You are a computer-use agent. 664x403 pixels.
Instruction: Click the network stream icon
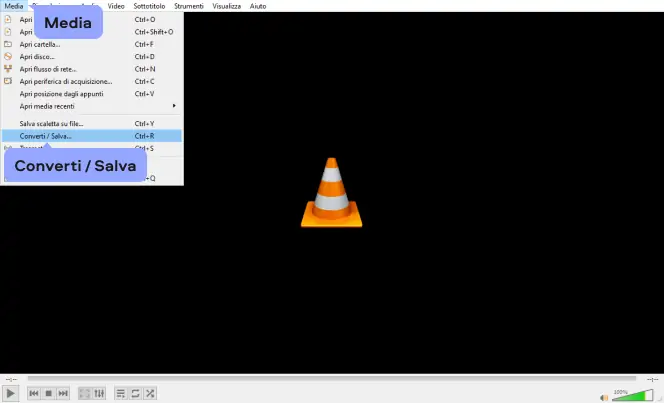coord(8,69)
